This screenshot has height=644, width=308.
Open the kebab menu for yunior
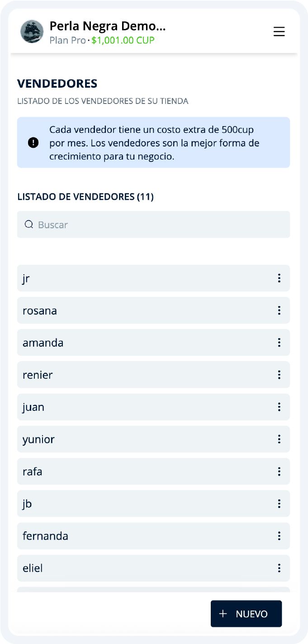(x=280, y=439)
